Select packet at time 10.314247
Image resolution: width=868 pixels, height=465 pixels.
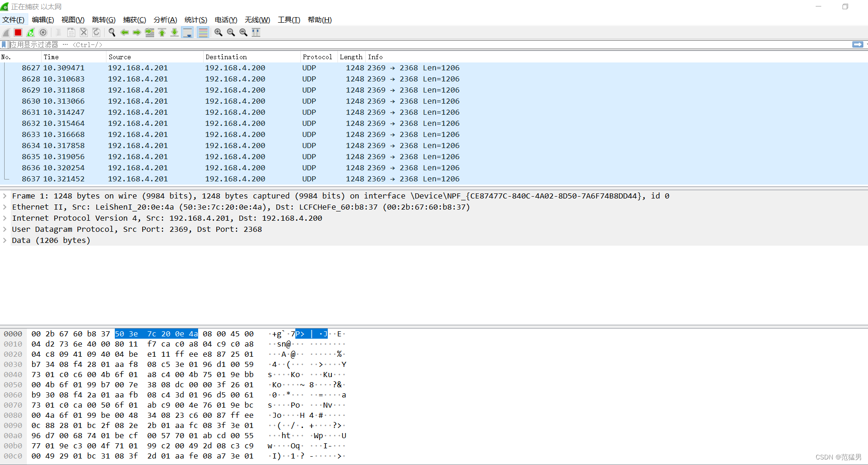tap(434, 112)
